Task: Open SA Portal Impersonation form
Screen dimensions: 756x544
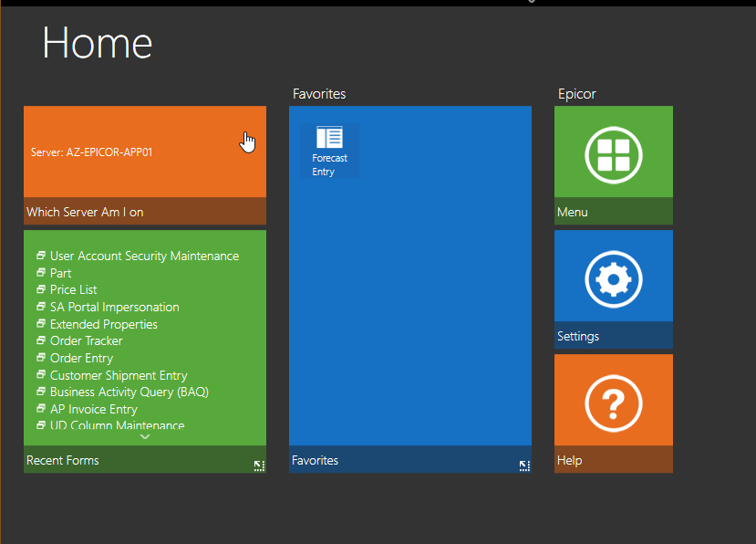Action: [x=115, y=307]
